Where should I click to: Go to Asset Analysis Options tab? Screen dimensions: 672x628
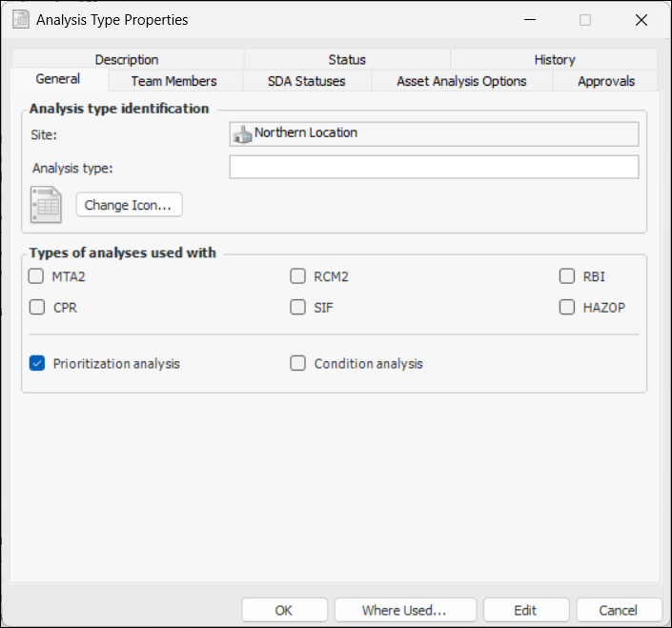pyautogui.click(x=461, y=81)
